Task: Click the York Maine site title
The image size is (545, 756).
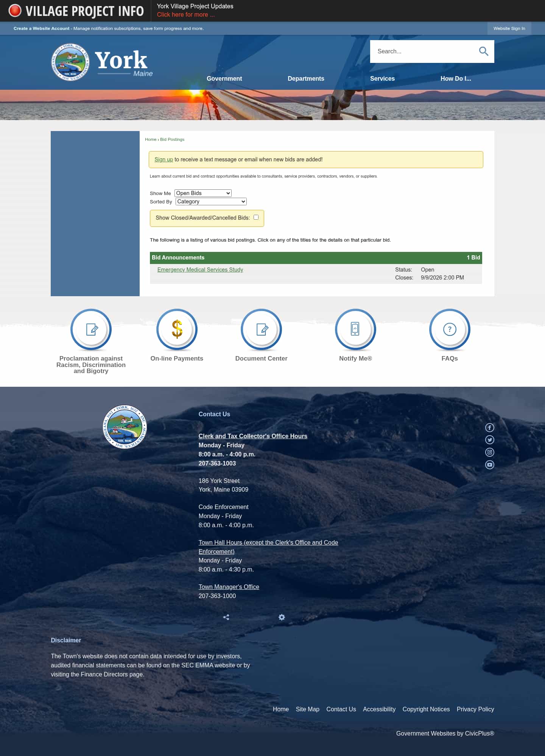Action: point(123,63)
